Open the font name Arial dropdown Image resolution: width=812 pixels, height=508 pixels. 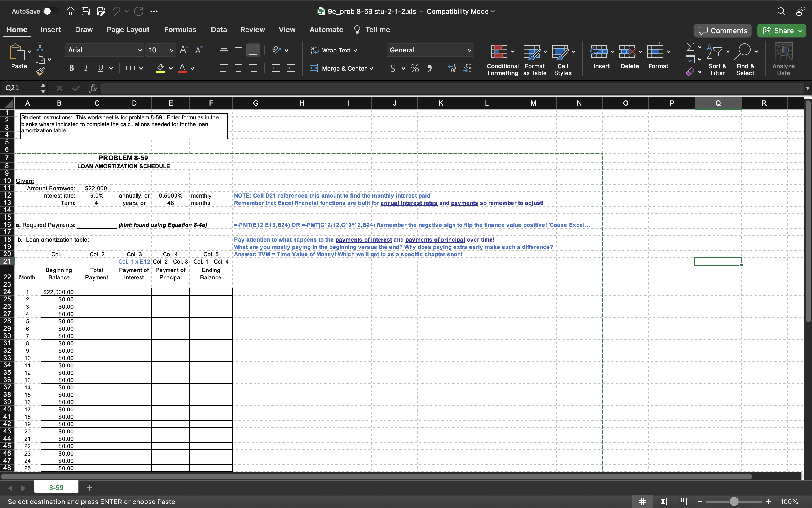140,51
